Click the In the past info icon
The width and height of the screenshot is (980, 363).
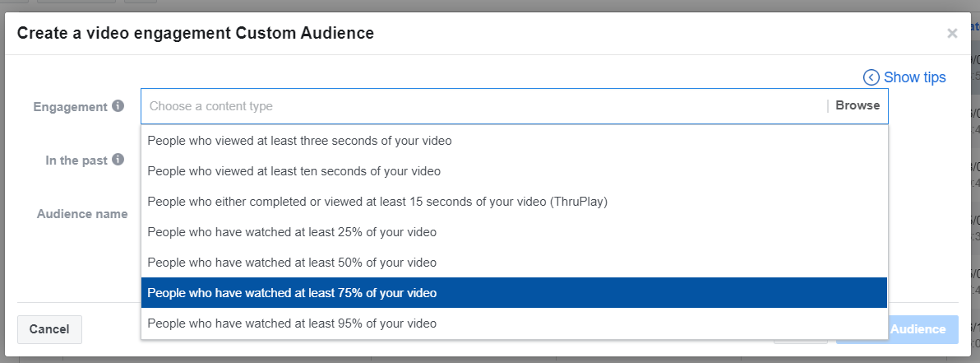(118, 160)
